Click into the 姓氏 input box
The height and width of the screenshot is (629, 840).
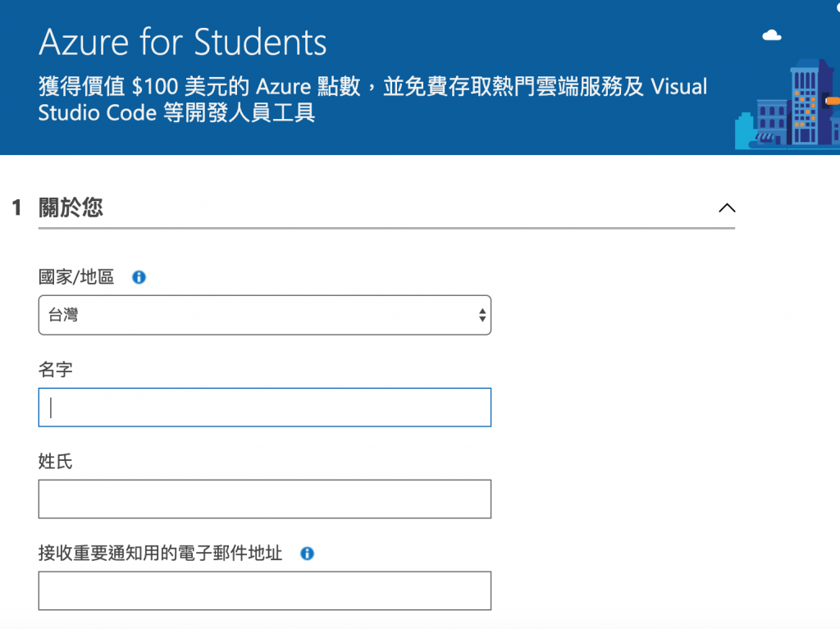[x=264, y=499]
